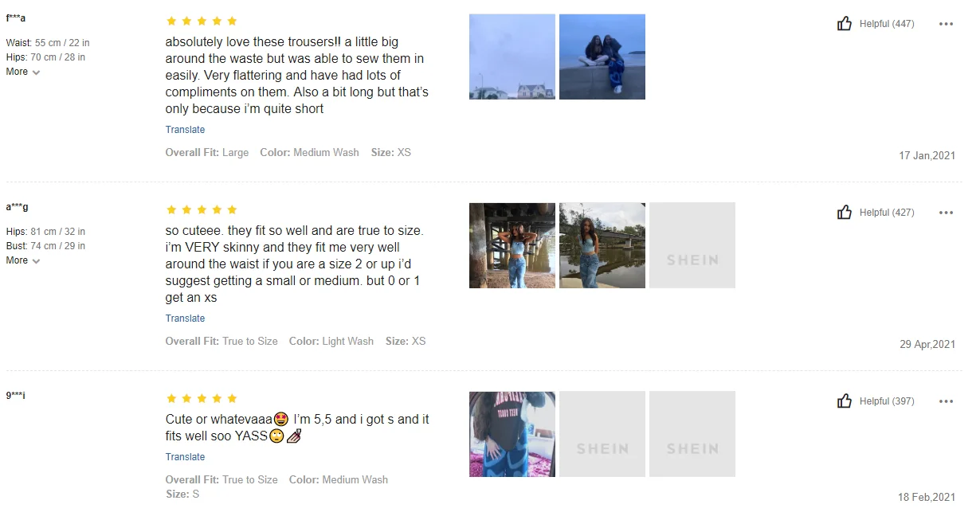Open SHEIN placeholder image in a***g's review
The width and height of the screenshot is (980, 516).
pos(692,245)
